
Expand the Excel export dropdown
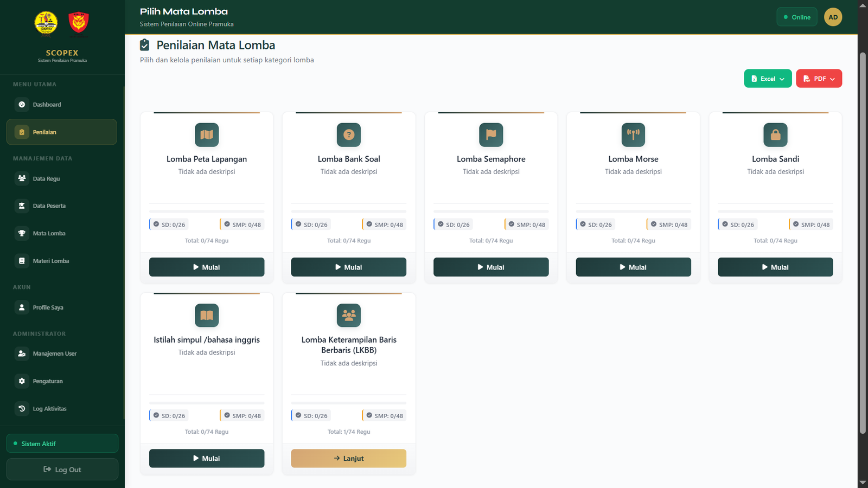coord(768,79)
